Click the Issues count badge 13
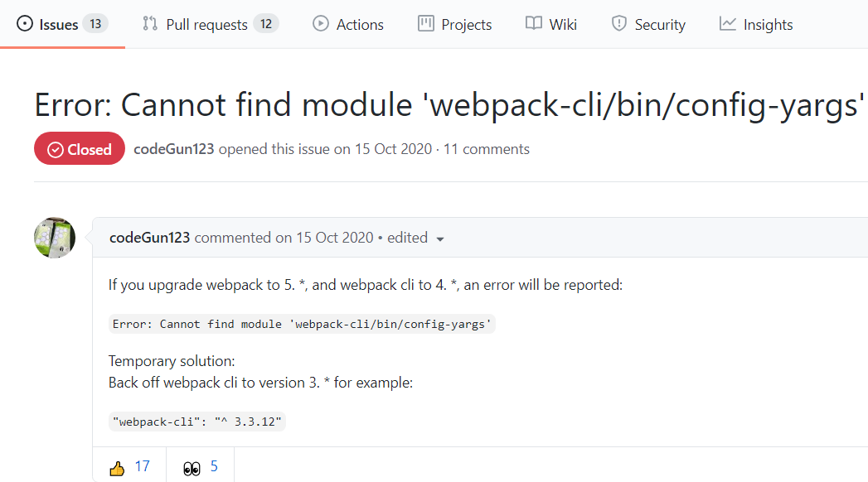The height and width of the screenshot is (482, 868). 96,24
